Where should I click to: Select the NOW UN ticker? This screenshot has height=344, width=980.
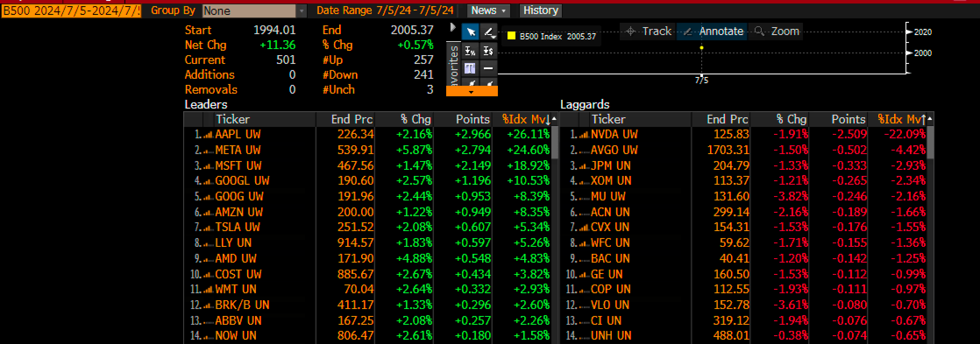(x=236, y=336)
